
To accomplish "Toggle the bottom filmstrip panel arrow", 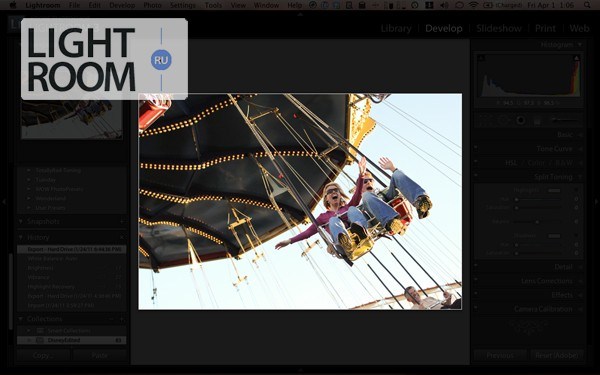I will click(x=300, y=370).
